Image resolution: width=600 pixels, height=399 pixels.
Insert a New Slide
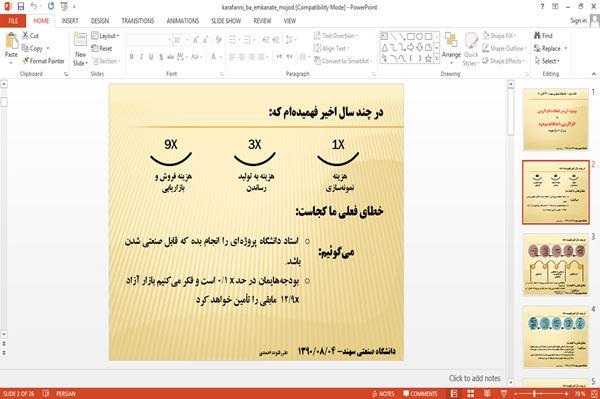(x=80, y=49)
